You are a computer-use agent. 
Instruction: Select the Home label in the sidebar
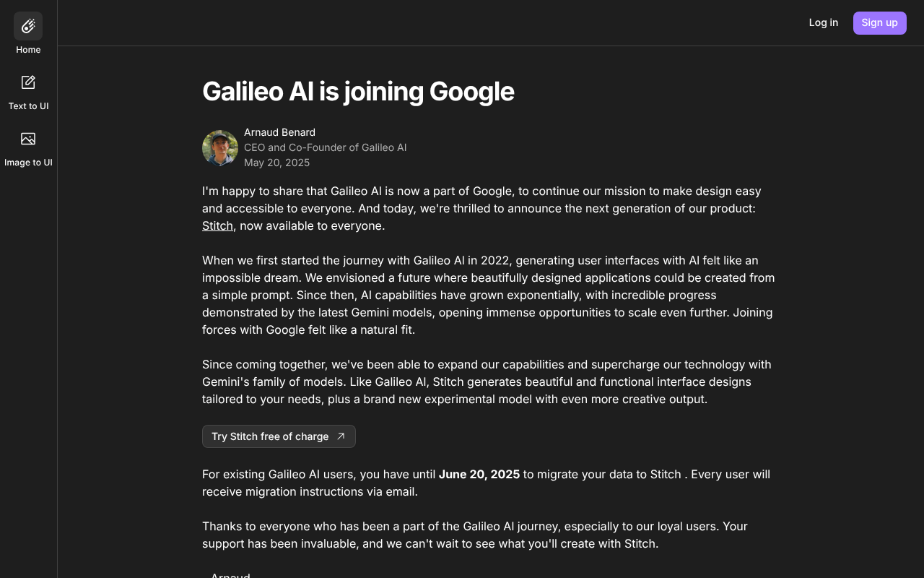(x=28, y=50)
